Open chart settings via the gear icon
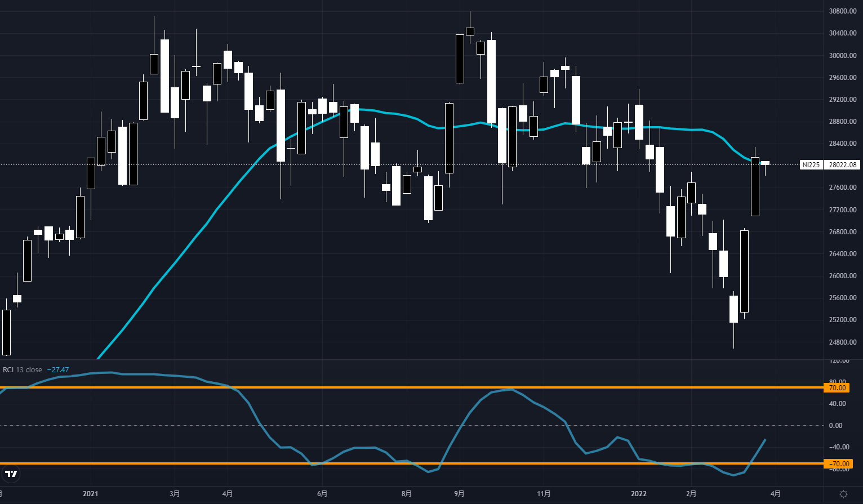This screenshot has width=863, height=504. [843, 494]
